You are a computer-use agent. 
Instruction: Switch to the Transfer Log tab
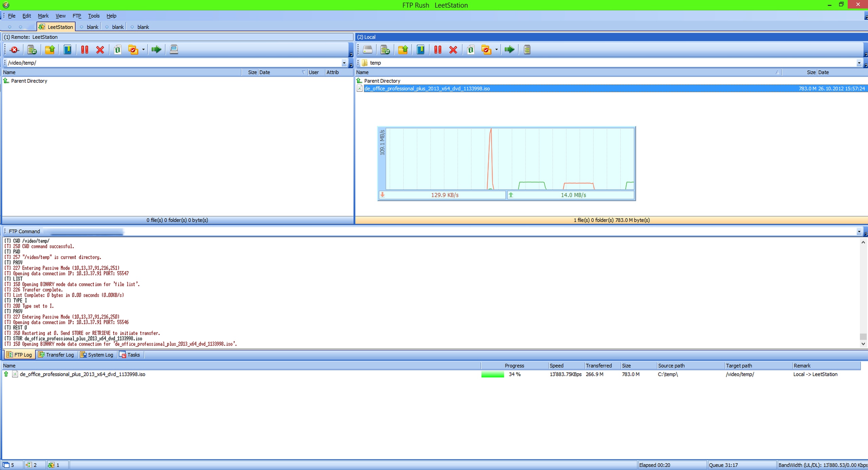tap(56, 355)
